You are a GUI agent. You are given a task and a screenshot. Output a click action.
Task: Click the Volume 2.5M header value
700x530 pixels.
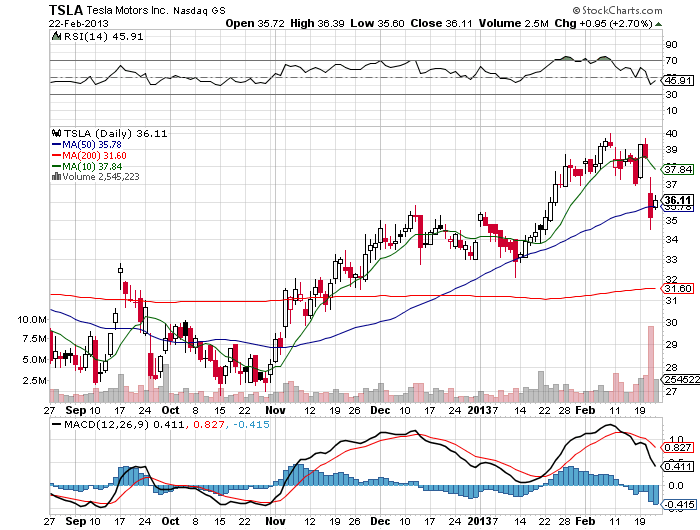click(513, 23)
